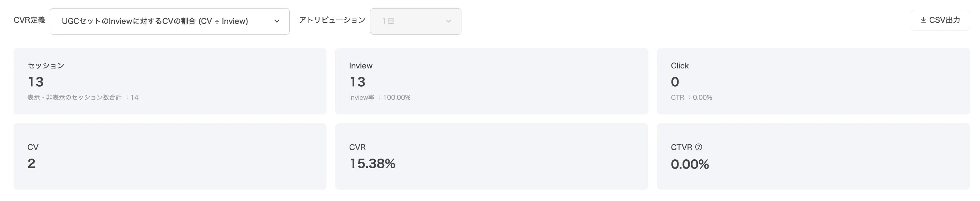Click the download icon beside CSV出力
Screen dimensions: 980x201
point(923,21)
